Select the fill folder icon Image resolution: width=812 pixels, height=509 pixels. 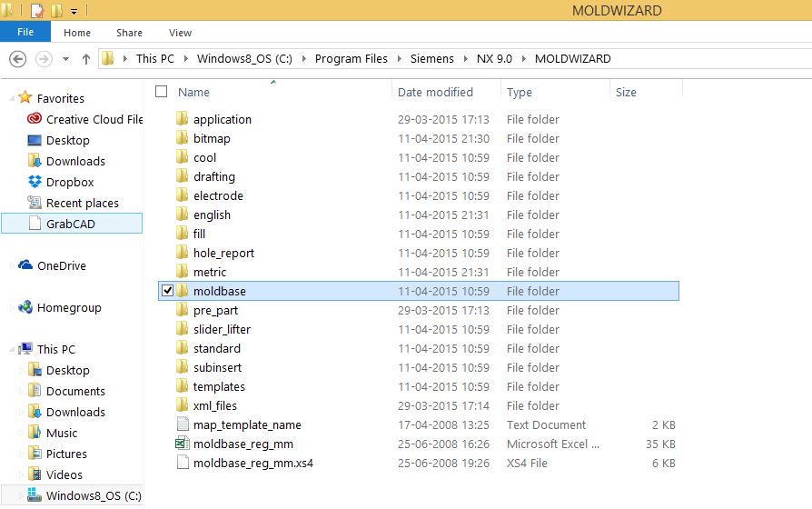(x=183, y=234)
